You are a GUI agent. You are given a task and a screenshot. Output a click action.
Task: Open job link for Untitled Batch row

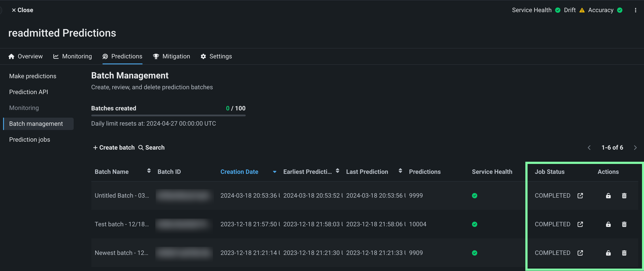580,196
